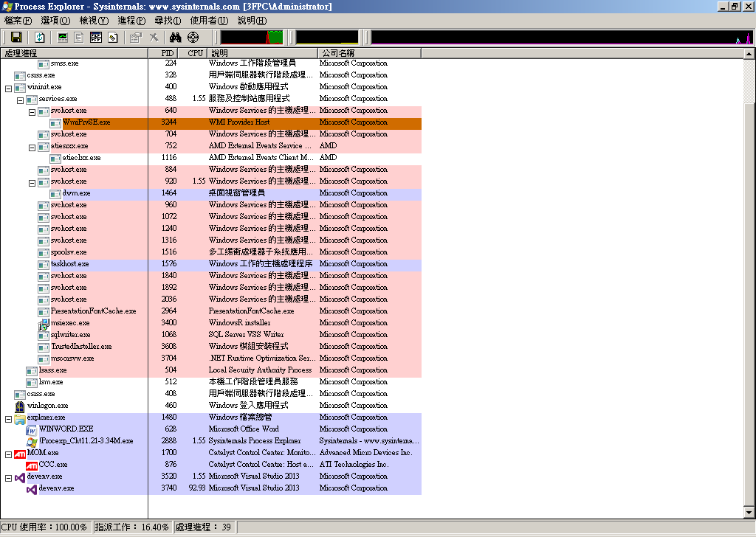
Task: Click the CPU 使用率 100.00% status entry
Action: click(x=47, y=527)
